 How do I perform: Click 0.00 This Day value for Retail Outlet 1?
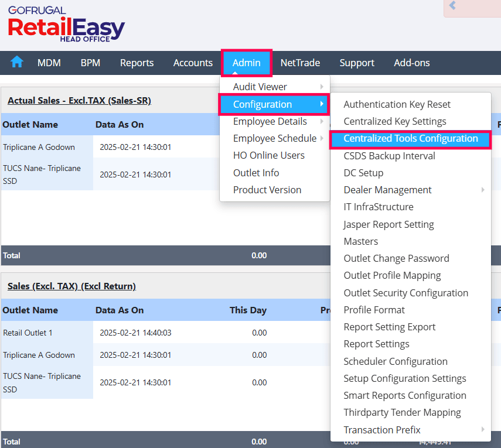pyautogui.click(x=259, y=333)
